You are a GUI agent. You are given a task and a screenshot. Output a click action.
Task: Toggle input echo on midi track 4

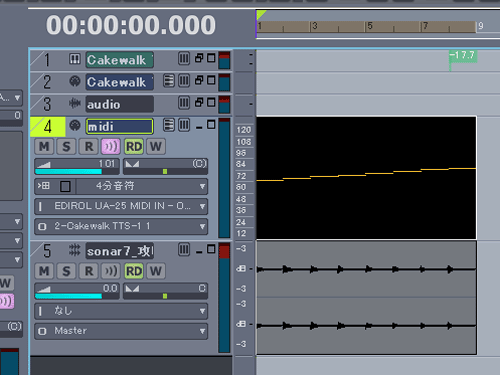pos(111,146)
